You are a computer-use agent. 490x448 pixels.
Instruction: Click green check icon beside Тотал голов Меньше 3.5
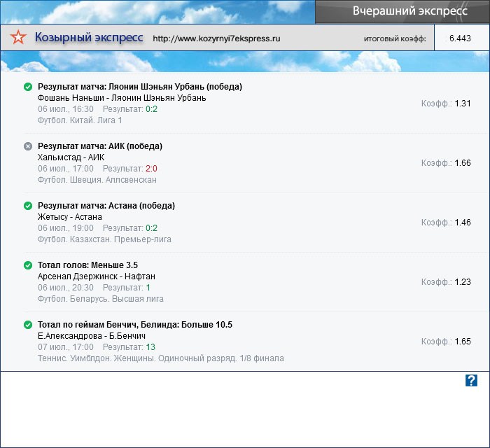click(28, 265)
